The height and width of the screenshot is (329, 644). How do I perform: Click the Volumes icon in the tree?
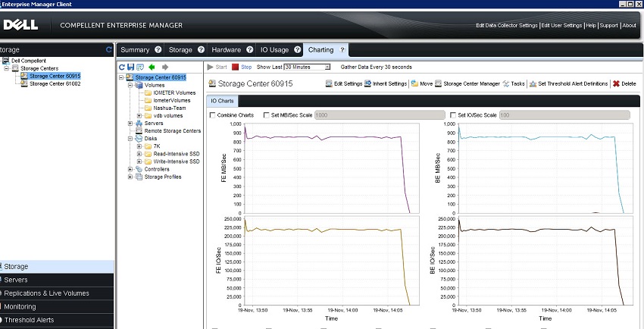tap(139, 85)
